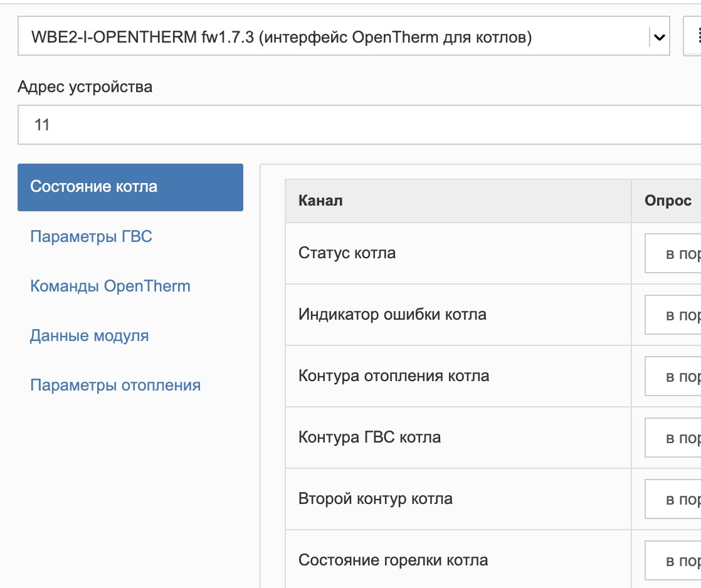Open polling dropdown for Контура ГВС котла
This screenshot has height=588, width=701.
[673, 438]
